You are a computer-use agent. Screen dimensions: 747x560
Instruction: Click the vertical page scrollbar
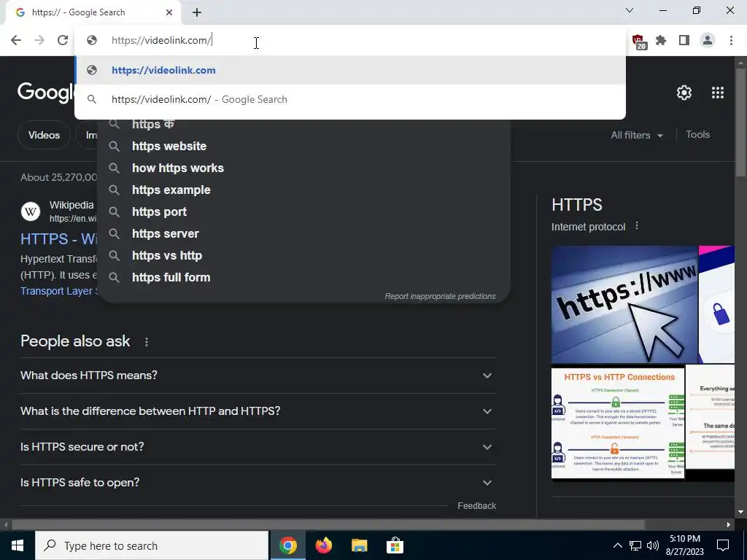[741, 124]
